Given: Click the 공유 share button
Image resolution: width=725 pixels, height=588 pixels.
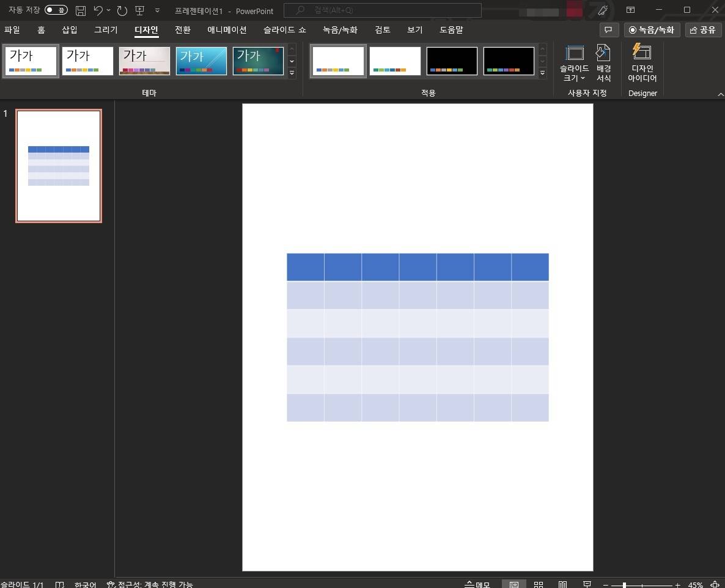Looking at the screenshot, I should click(x=703, y=30).
